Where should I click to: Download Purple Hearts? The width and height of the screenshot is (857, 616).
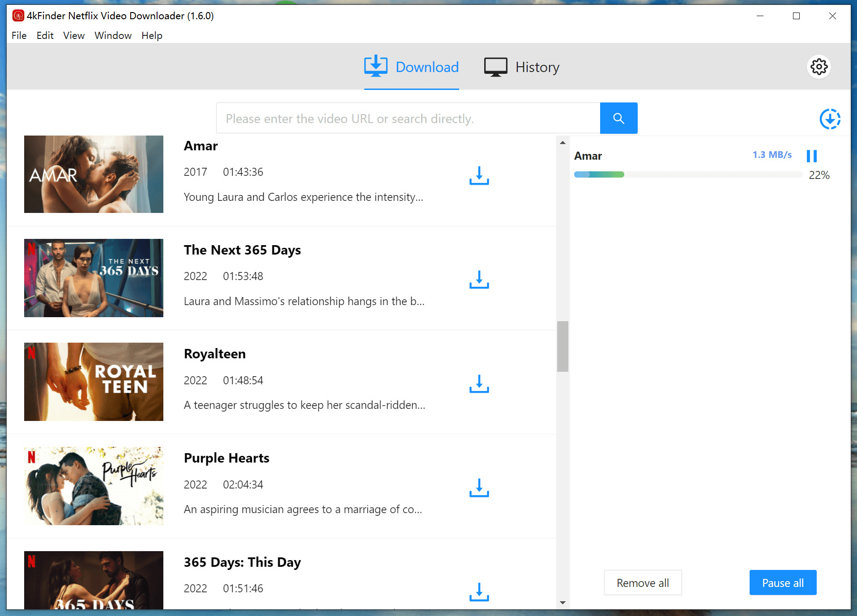pos(479,488)
